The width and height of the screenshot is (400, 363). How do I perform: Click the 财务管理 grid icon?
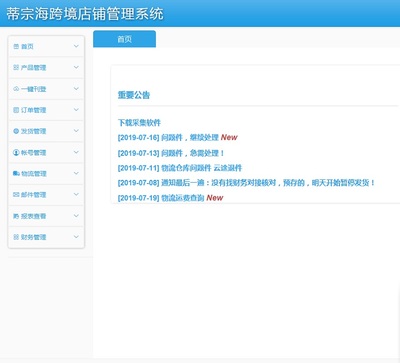tap(16, 237)
